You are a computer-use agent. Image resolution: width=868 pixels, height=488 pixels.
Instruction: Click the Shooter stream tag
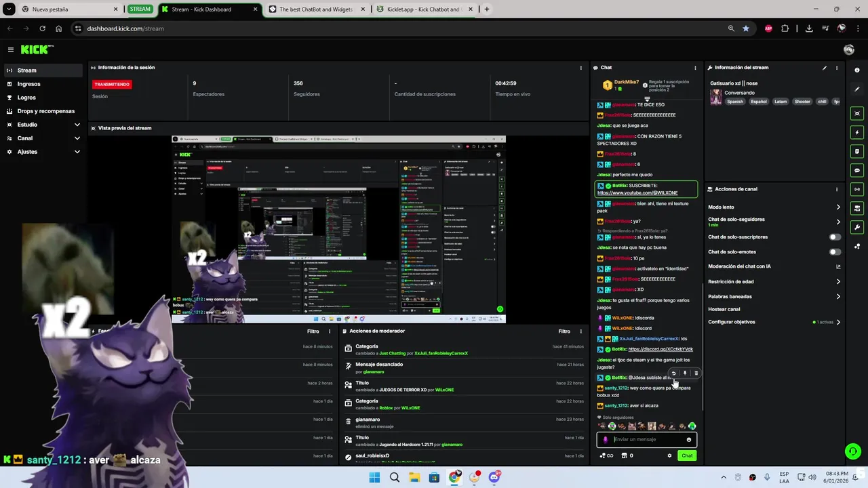802,102
